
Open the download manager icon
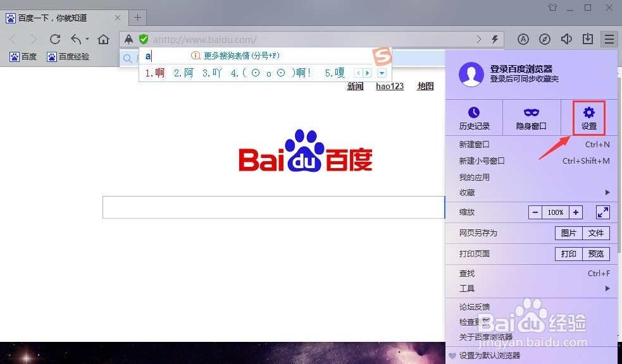pyautogui.click(x=587, y=39)
